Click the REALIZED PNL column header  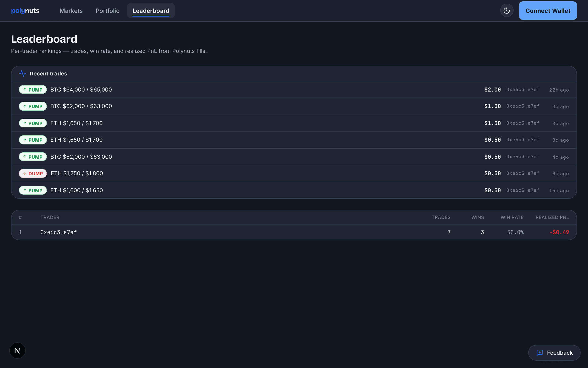[552, 217]
